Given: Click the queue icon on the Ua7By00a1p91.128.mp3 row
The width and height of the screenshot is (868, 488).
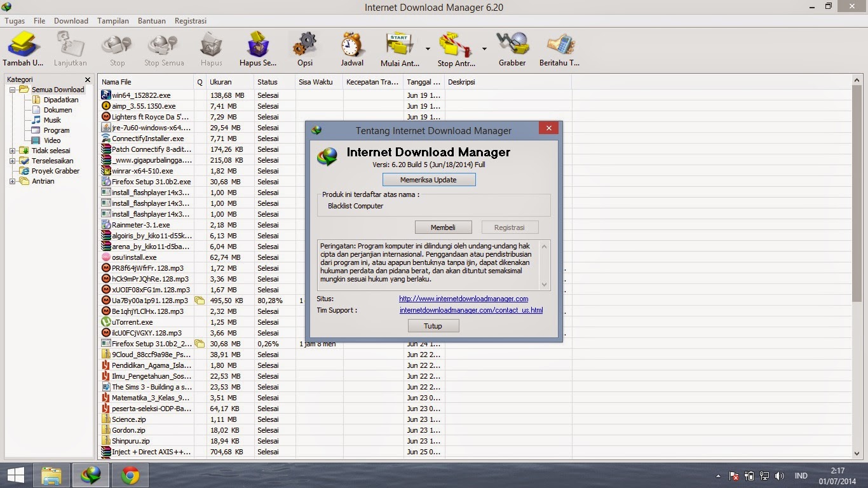Looking at the screenshot, I should click(x=200, y=301).
